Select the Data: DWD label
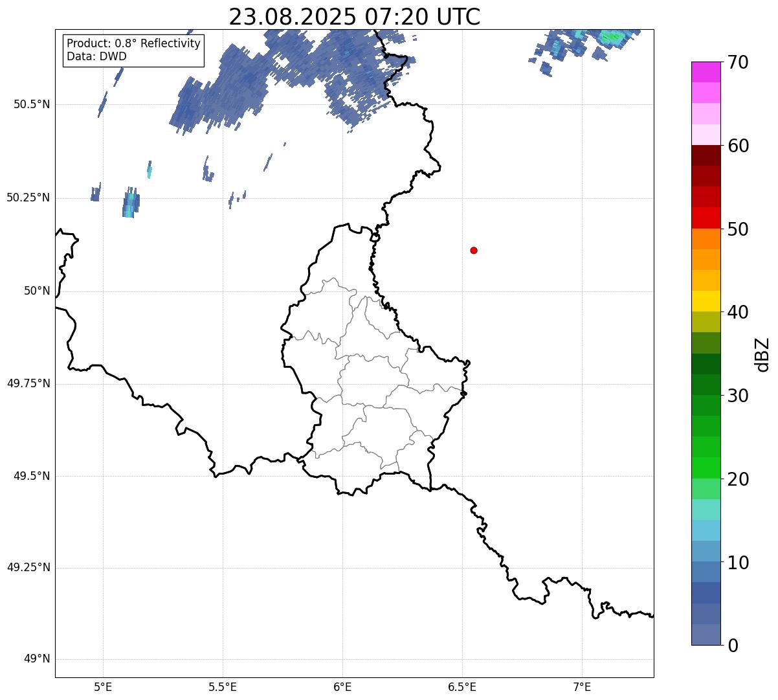This screenshot has height=700, width=778. [x=96, y=56]
